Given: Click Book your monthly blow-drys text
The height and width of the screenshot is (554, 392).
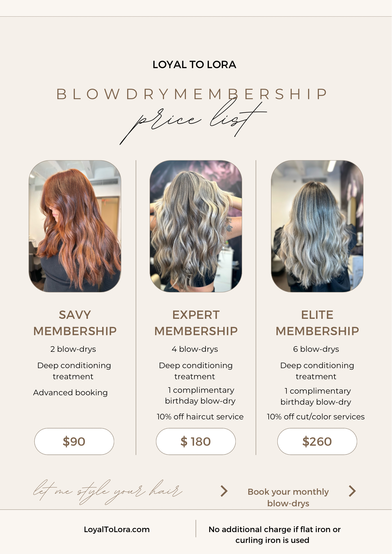Looking at the screenshot, I should coord(288,497).
